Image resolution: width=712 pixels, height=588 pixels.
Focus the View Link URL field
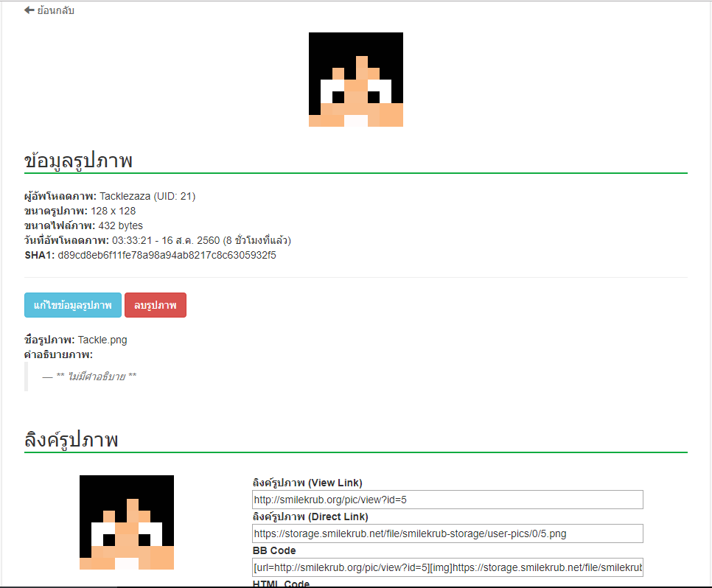point(447,500)
